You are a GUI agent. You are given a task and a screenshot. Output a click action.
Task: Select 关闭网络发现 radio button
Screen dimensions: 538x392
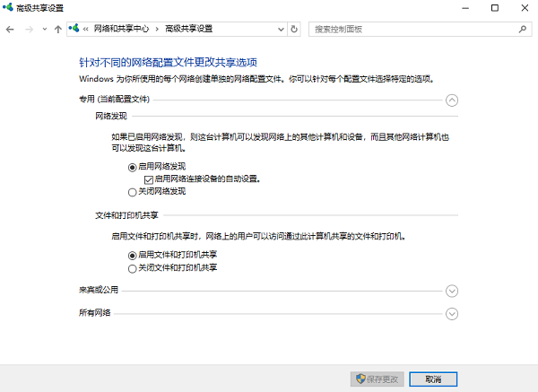tap(132, 192)
